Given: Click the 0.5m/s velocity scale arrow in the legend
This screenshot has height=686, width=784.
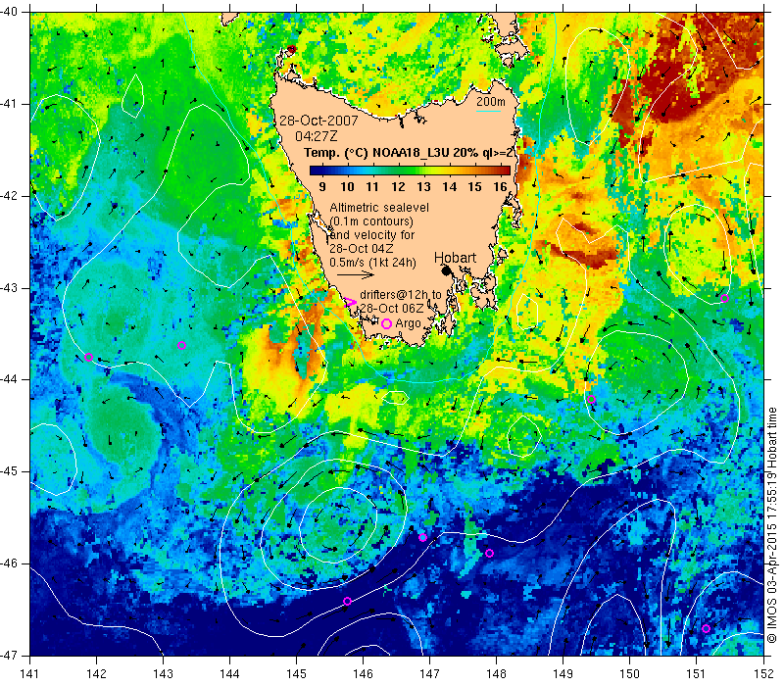Looking at the screenshot, I should pos(356,274).
